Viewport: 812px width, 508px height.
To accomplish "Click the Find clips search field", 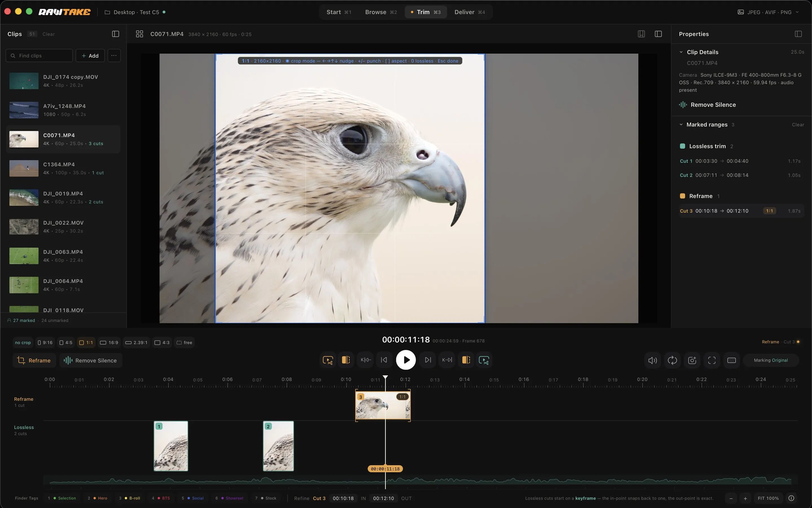I will pyautogui.click(x=39, y=56).
